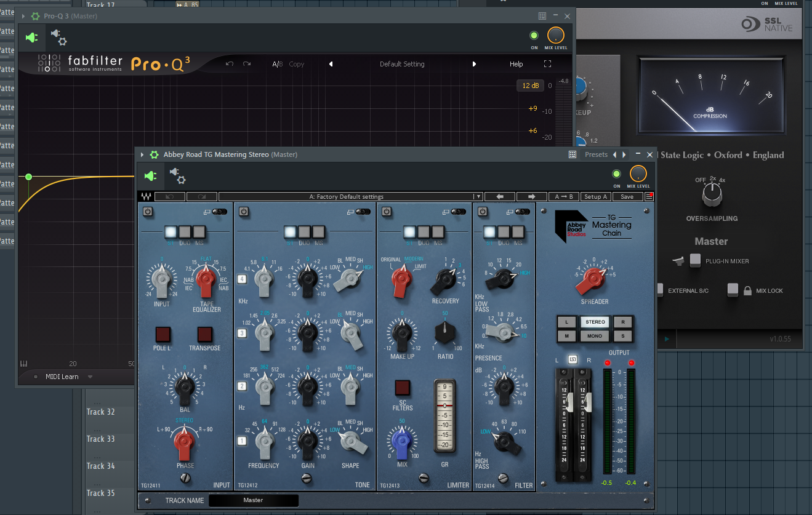The image size is (812, 515).
Task: Open Pro-Q 3 wrapper detailed settings icon
Action: pos(59,38)
